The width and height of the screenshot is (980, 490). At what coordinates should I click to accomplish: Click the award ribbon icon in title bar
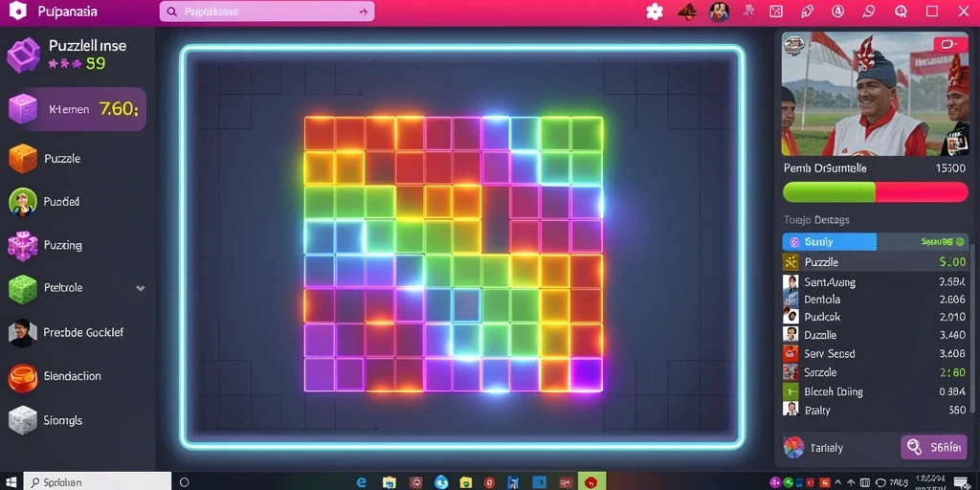901,11
